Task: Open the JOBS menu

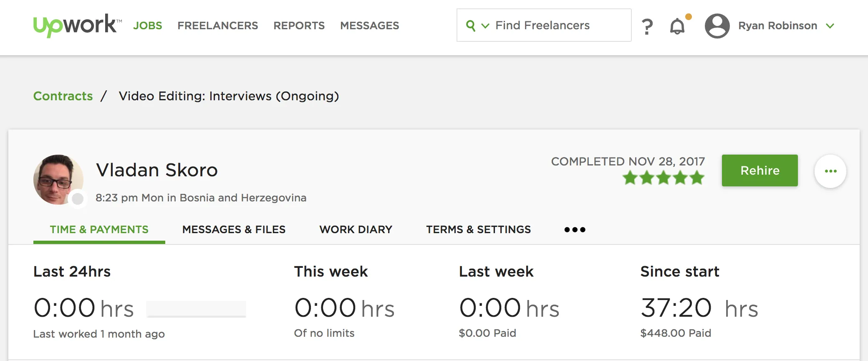Action: pyautogui.click(x=148, y=25)
